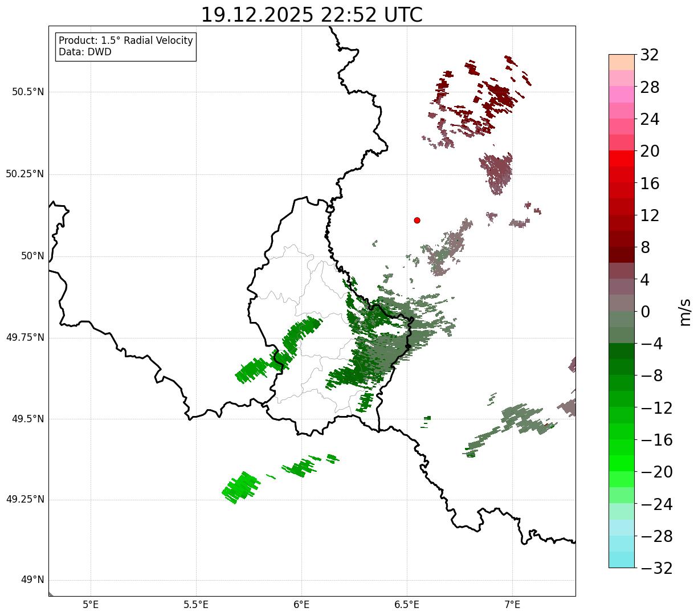Click the cyan bottom colorbar segment
This screenshot has height=616, width=698.
pos(622,560)
